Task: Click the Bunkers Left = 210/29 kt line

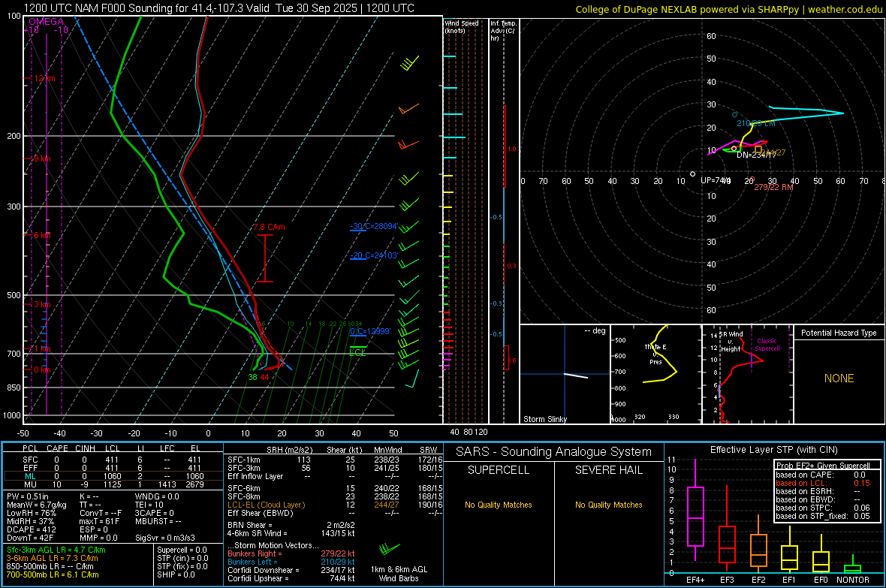Action: click(x=291, y=562)
